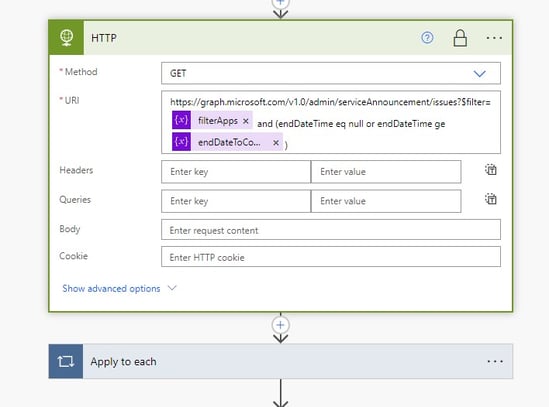Switch Queries to text mode icon
Screen dimensions: 549x407
[x=491, y=199]
